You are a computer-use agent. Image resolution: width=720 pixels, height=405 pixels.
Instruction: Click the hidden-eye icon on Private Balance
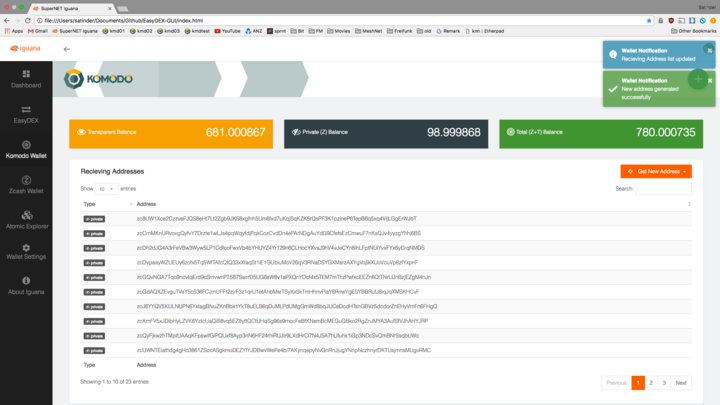pyautogui.click(x=296, y=132)
